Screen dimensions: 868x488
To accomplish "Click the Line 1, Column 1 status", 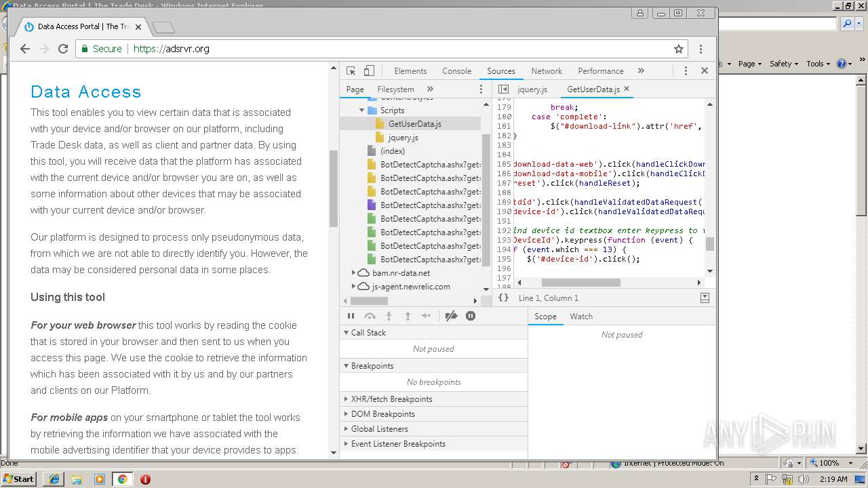I will point(548,298).
